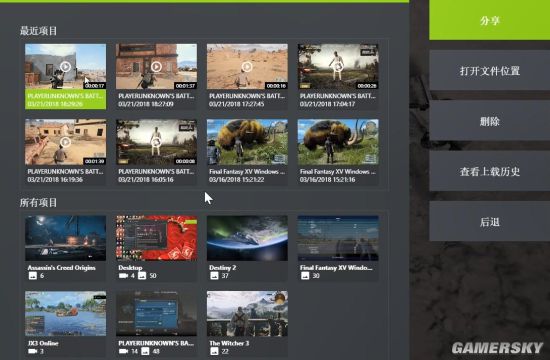This screenshot has height=360, width=550.
Task: Play the PUBG clip dated 03/21/2018 18:27:09
Action: click(156, 66)
